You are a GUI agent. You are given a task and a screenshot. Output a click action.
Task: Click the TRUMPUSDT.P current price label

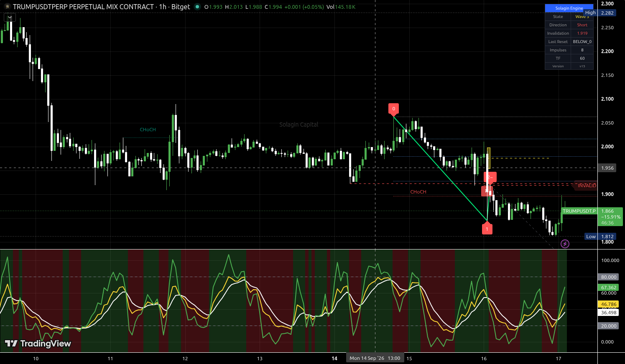click(579, 211)
